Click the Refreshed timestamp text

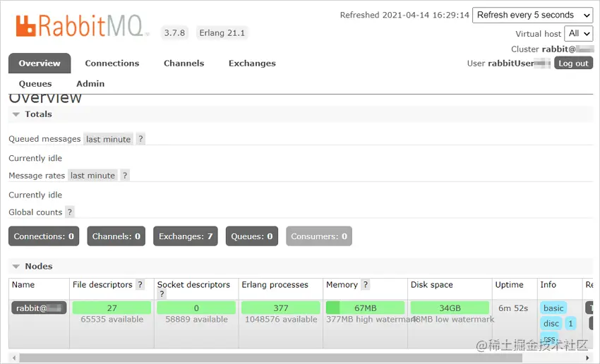[404, 15]
